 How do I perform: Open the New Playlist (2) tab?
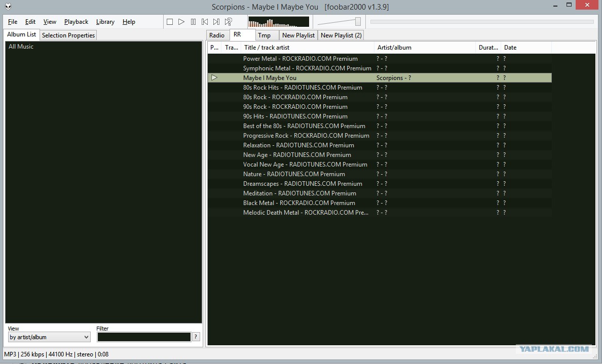pyautogui.click(x=341, y=35)
